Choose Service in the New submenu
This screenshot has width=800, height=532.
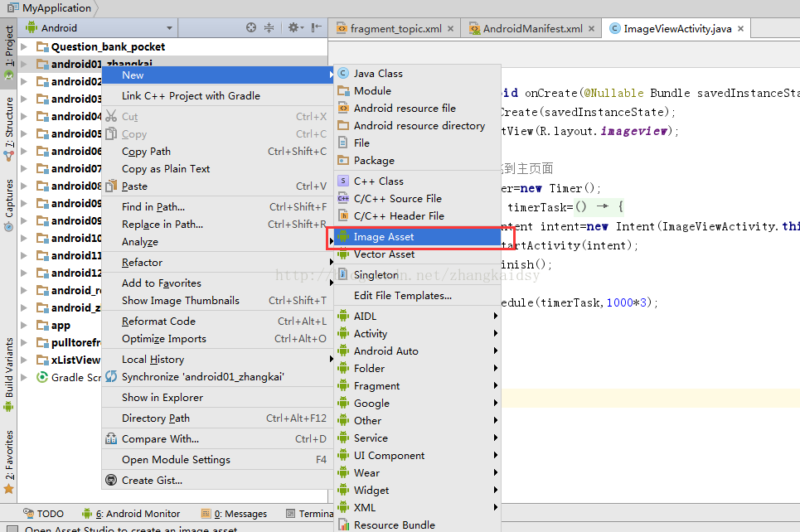point(418,438)
